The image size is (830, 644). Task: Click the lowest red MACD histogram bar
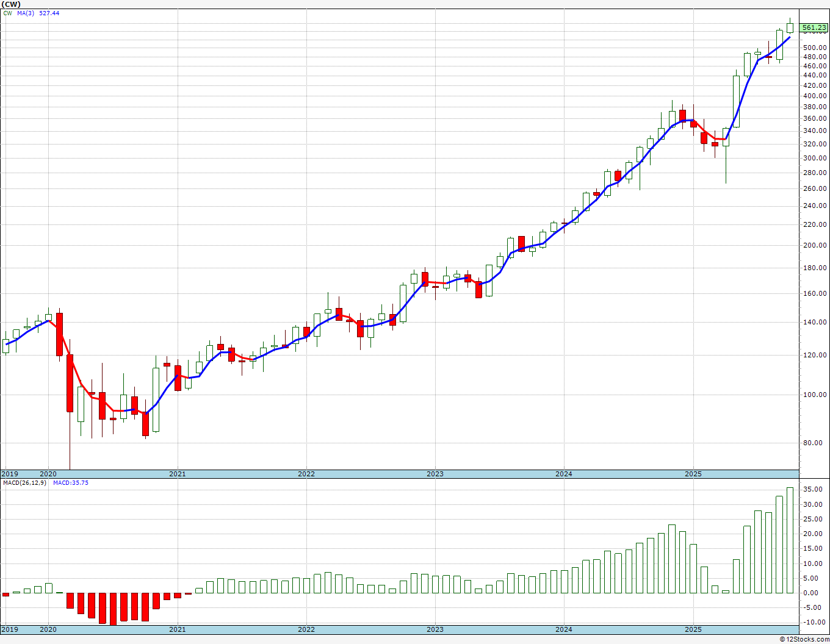113,609
